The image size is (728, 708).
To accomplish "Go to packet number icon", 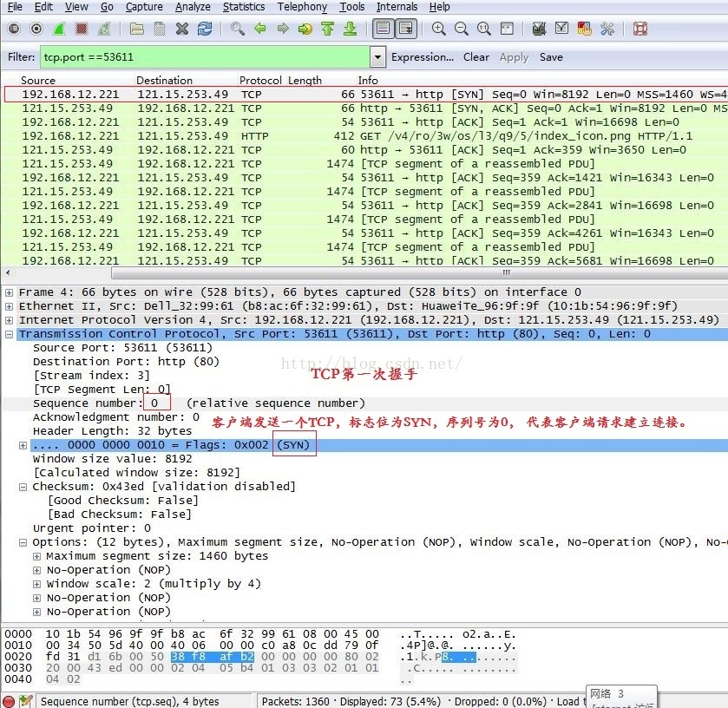I will tap(305, 29).
